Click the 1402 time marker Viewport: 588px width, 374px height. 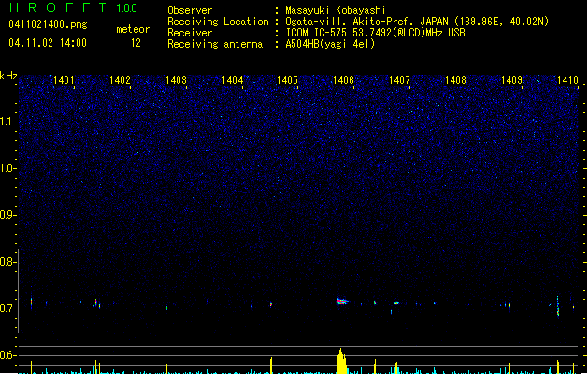(x=120, y=80)
